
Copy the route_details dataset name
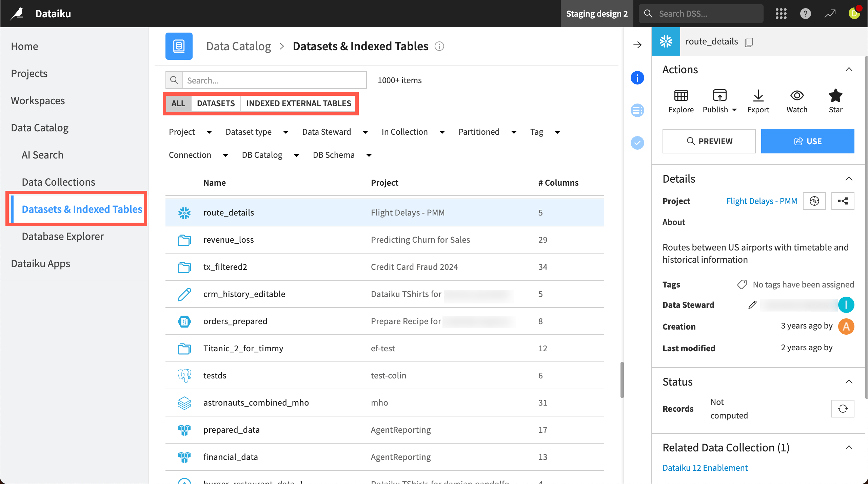coord(749,42)
